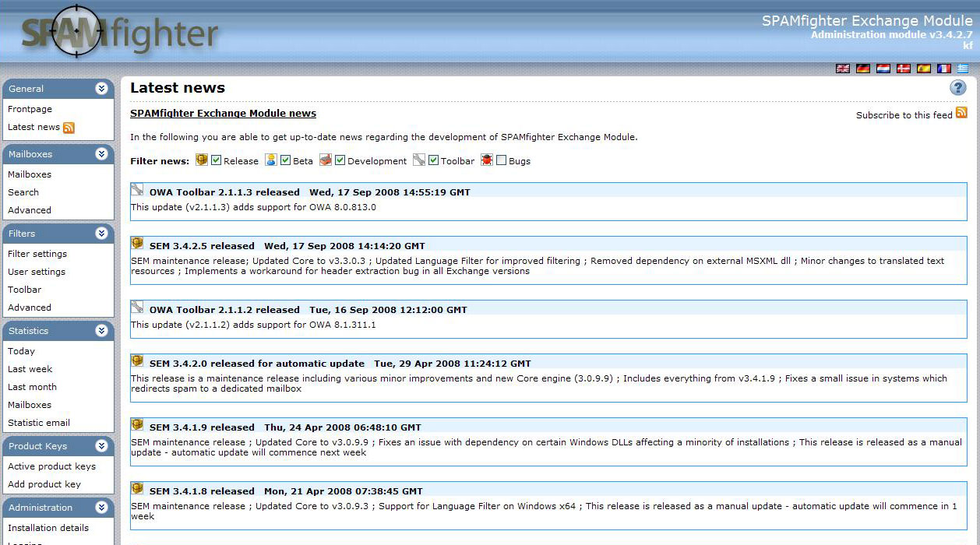Click icon of OWA Toolbar 2.1.1.3 news

(137, 189)
